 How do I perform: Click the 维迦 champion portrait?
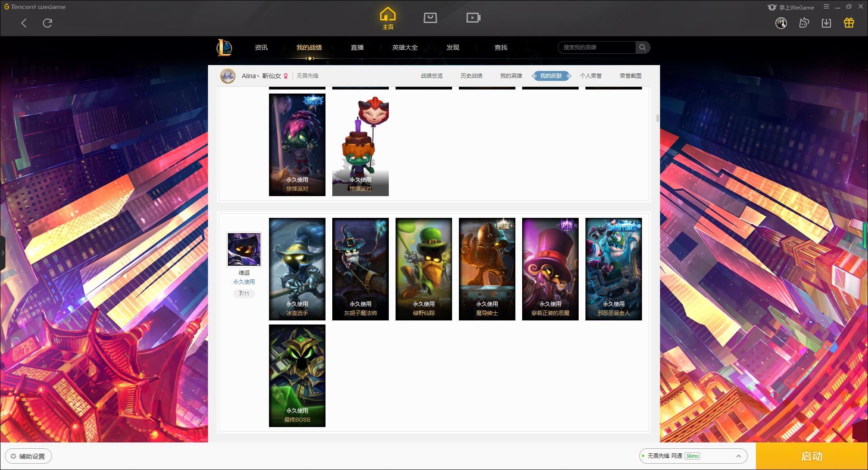click(x=244, y=249)
